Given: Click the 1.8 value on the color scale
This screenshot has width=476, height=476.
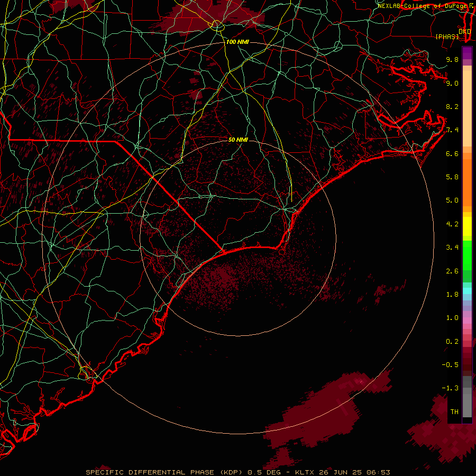Looking at the screenshot, I should (452, 295).
